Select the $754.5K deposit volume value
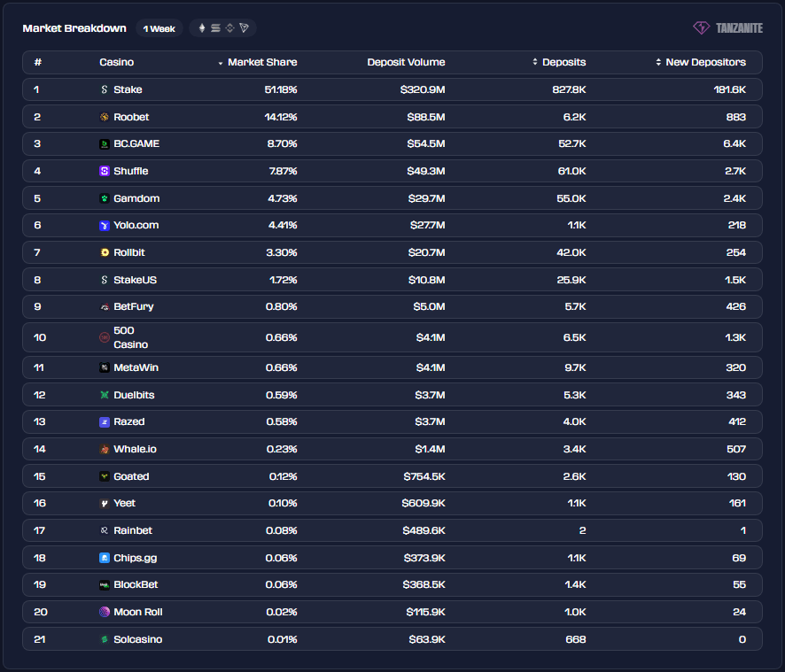This screenshot has height=672, width=785. (x=424, y=476)
